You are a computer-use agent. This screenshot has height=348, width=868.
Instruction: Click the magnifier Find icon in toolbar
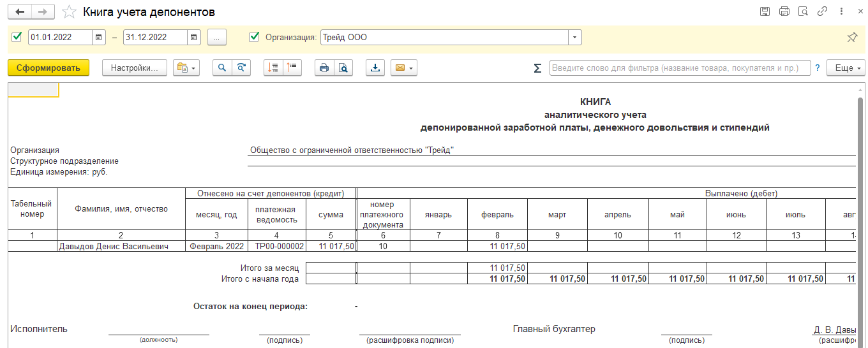pos(222,68)
